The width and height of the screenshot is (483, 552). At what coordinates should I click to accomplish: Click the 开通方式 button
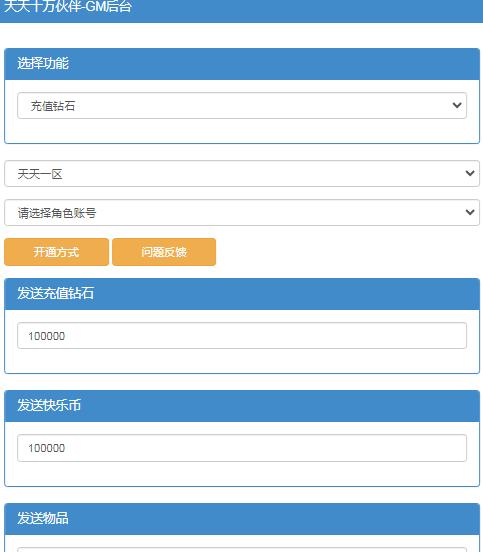coord(56,252)
